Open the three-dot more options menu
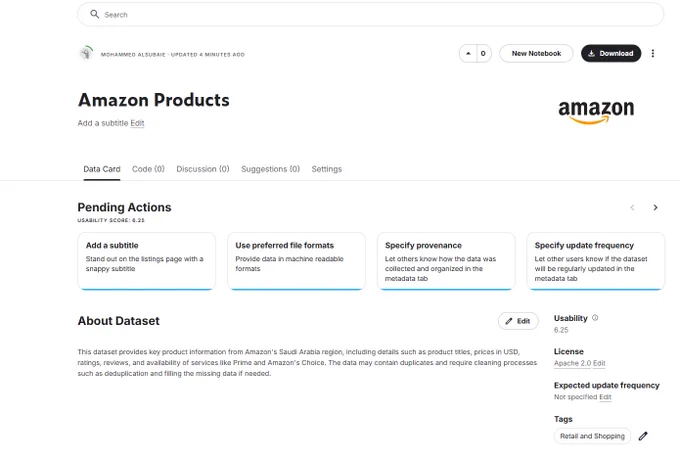Viewport: 680px width, 460px height. coord(653,53)
